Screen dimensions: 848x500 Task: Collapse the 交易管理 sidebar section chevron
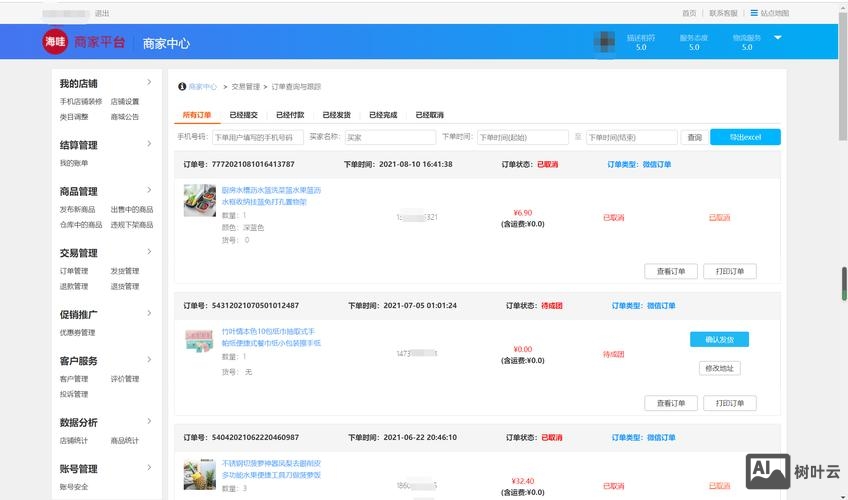(149, 252)
